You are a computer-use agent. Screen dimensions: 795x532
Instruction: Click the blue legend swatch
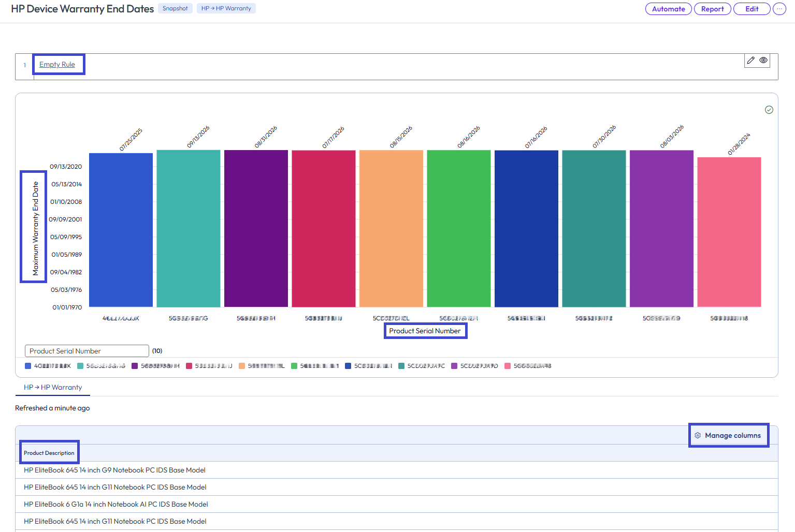28,366
